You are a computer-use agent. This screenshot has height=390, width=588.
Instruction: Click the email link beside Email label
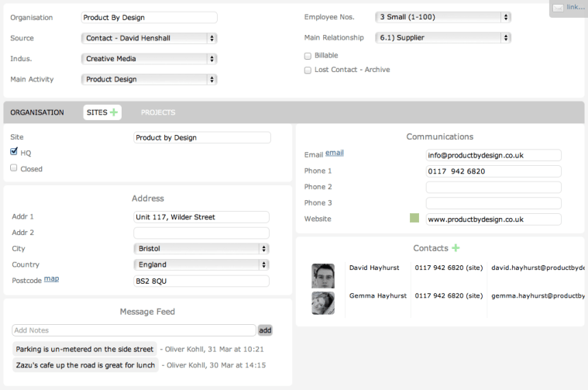(334, 154)
